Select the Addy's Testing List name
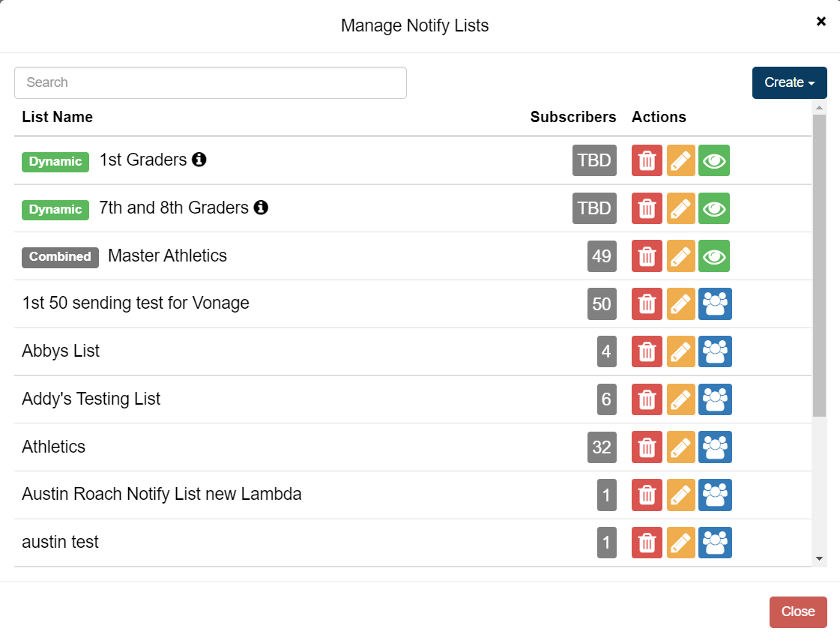Image resolution: width=840 pixels, height=637 pixels. 91,399
